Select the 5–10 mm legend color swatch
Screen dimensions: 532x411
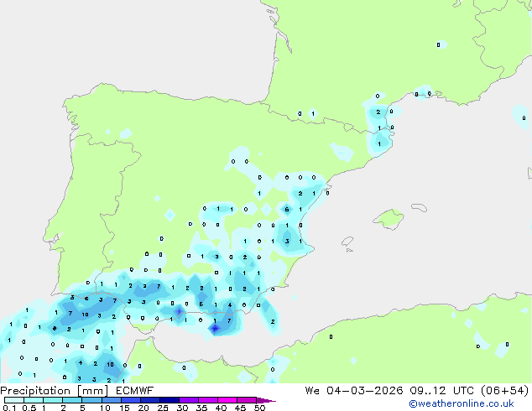coord(91,400)
